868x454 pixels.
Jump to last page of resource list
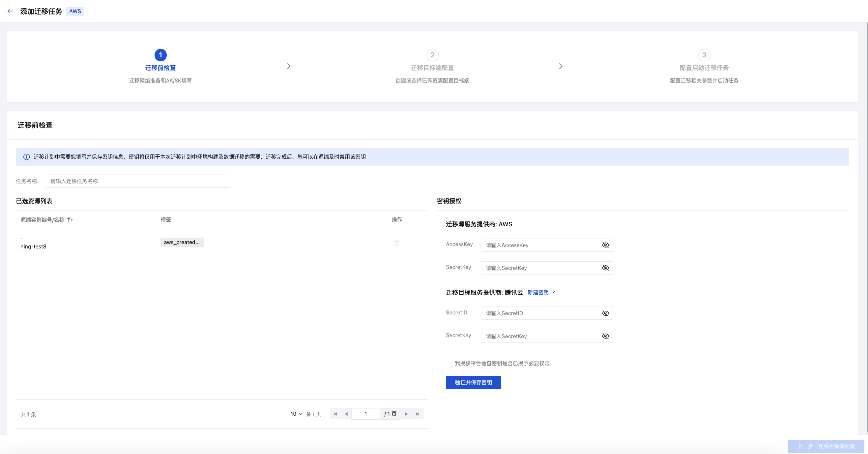pyautogui.click(x=418, y=414)
